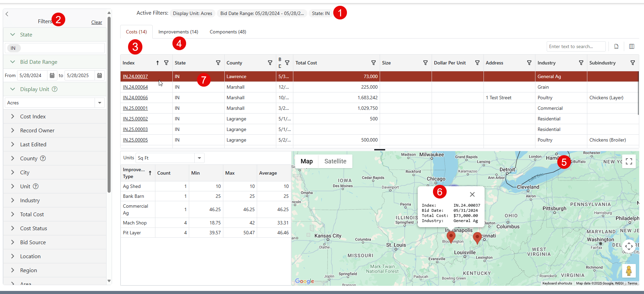Toggle the map fullscreen view

[x=629, y=162]
